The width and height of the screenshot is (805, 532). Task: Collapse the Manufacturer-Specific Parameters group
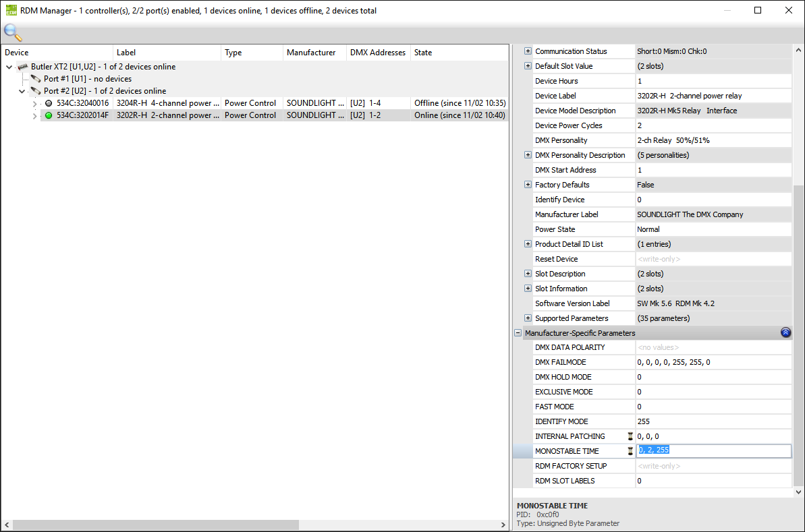(x=518, y=333)
